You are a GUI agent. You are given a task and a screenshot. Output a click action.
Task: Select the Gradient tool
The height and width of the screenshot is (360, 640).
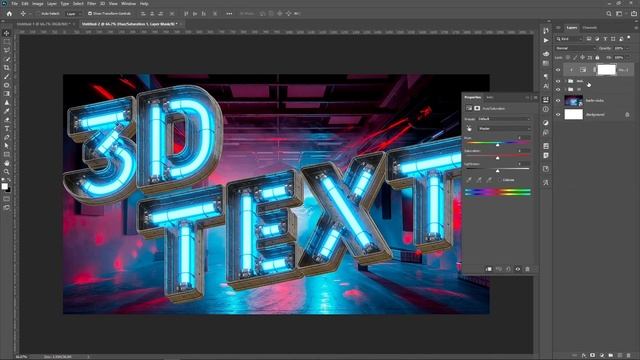(7, 94)
